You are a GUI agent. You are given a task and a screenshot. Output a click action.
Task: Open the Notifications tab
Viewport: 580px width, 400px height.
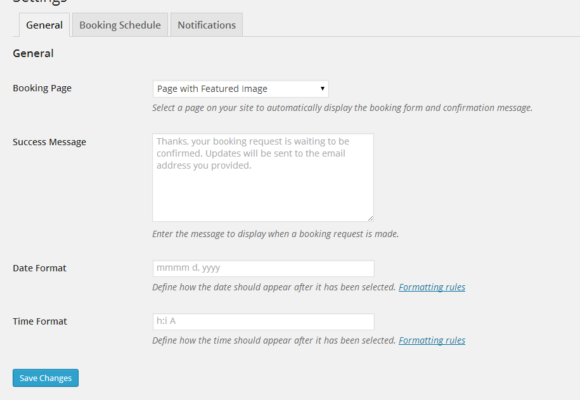(206, 25)
